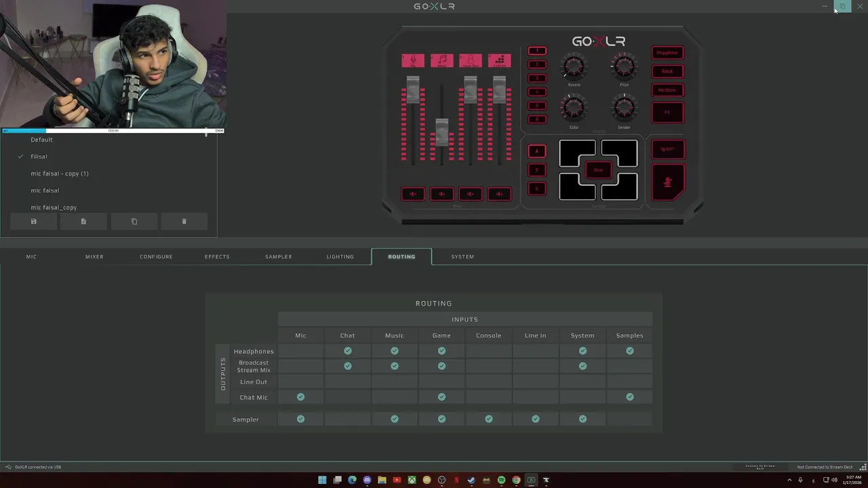The width and height of the screenshot is (868, 488).
Task: Select the Mic channel icon above the first fader
Action: (412, 61)
